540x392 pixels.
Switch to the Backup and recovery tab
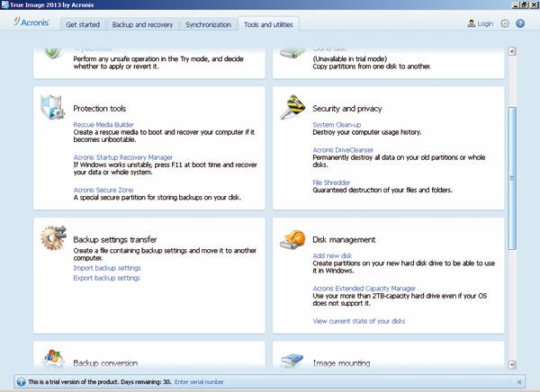pos(142,24)
